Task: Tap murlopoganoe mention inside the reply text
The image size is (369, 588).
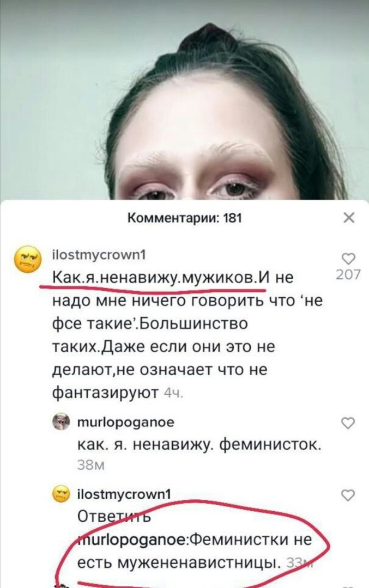Action: [134, 540]
